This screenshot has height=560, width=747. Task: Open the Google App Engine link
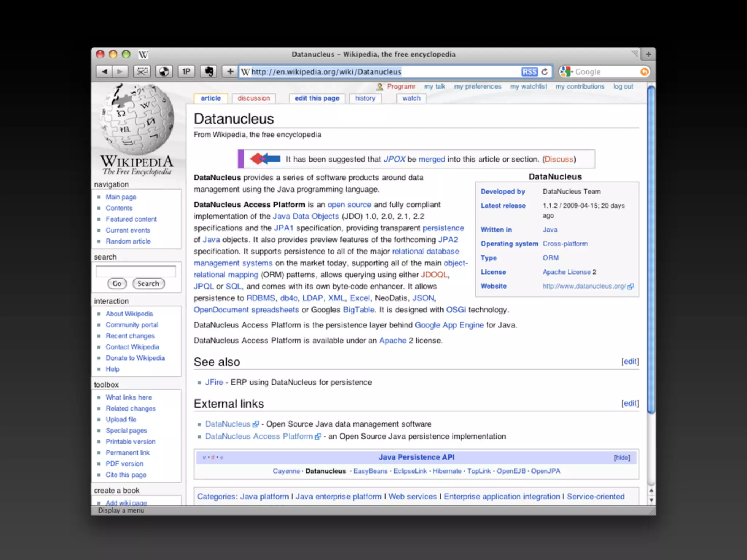[449, 325]
